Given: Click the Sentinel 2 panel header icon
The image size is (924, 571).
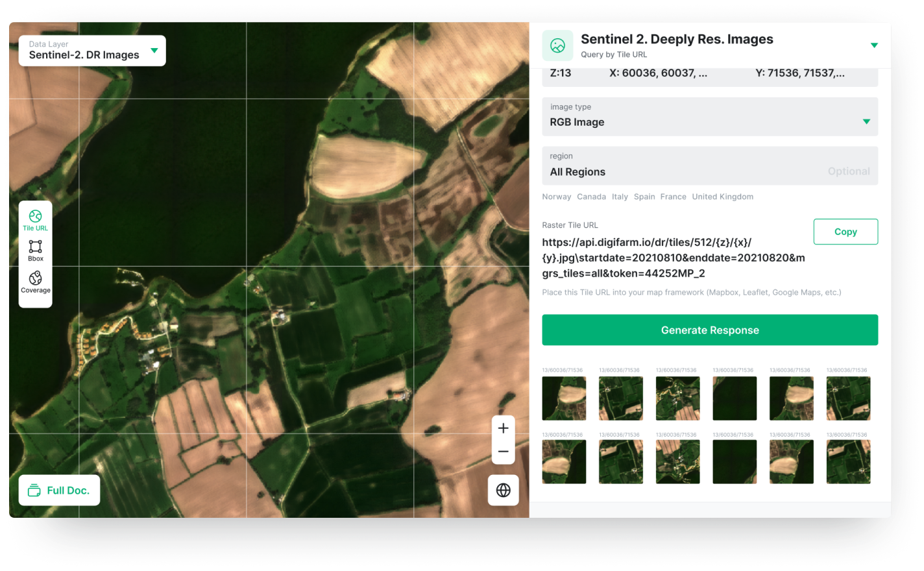Looking at the screenshot, I should tap(558, 45).
